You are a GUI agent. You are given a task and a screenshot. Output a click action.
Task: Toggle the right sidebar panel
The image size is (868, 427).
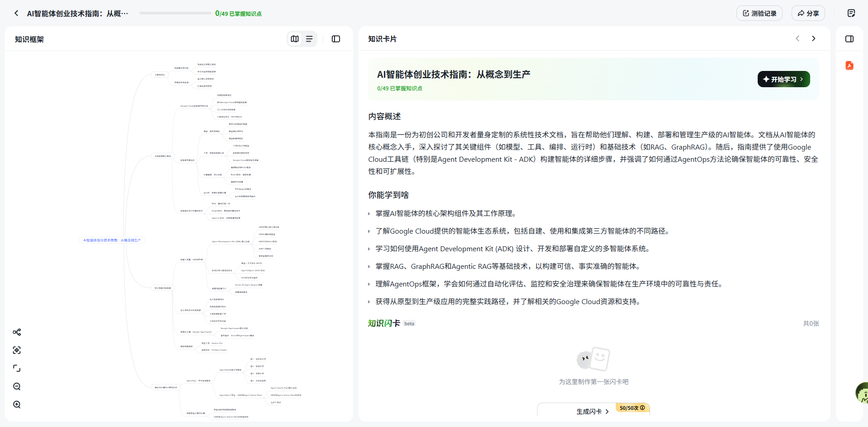click(849, 39)
